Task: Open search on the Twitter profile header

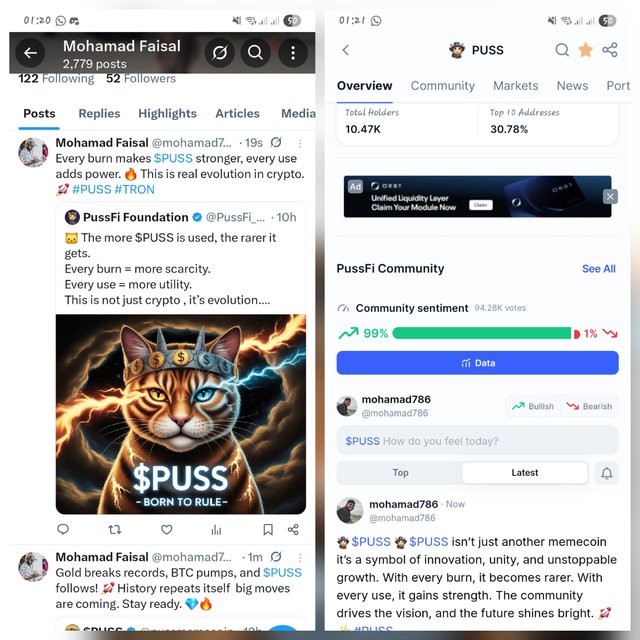Action: click(x=256, y=53)
